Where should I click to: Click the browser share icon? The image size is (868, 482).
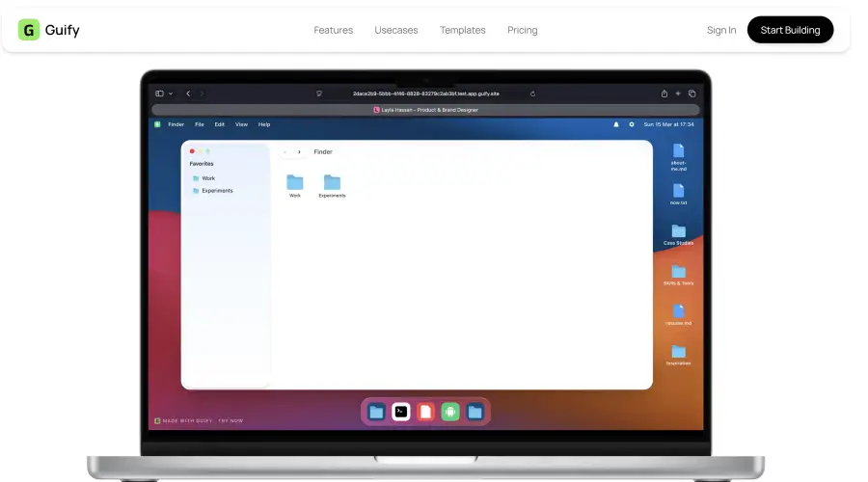click(x=665, y=94)
